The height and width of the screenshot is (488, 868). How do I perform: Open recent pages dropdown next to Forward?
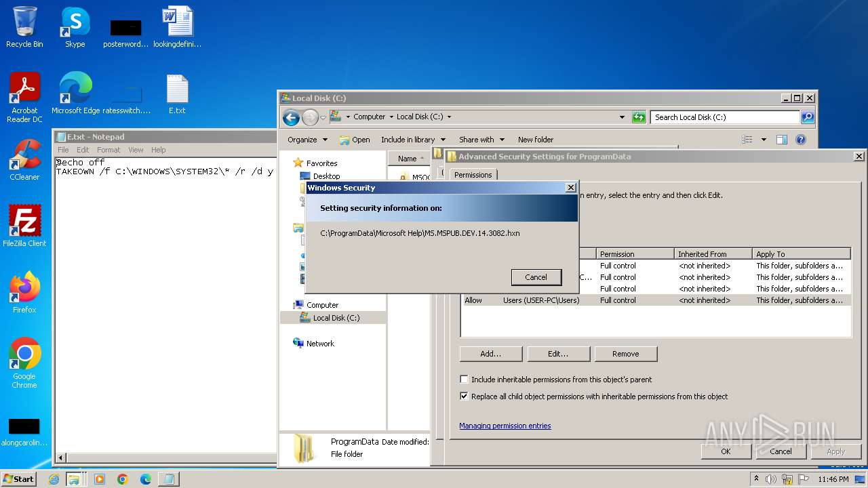323,117
